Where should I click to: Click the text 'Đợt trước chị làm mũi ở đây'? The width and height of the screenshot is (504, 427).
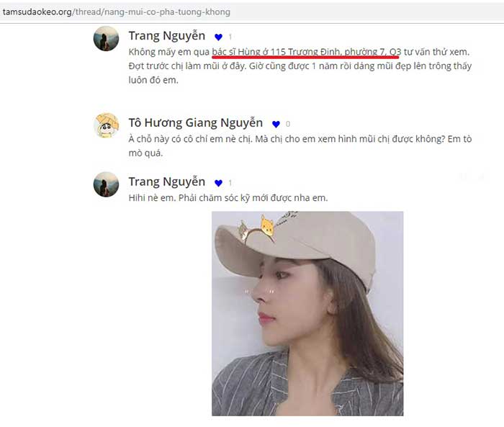coord(187,66)
